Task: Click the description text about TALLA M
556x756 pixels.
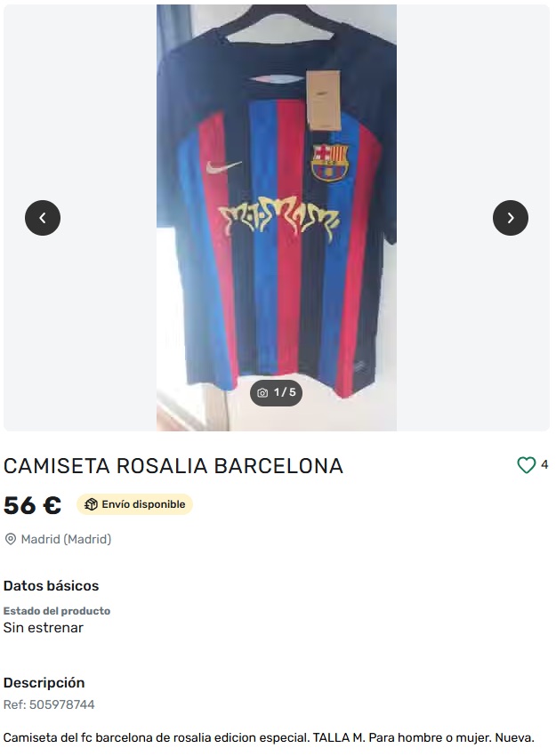Action: 269,737
